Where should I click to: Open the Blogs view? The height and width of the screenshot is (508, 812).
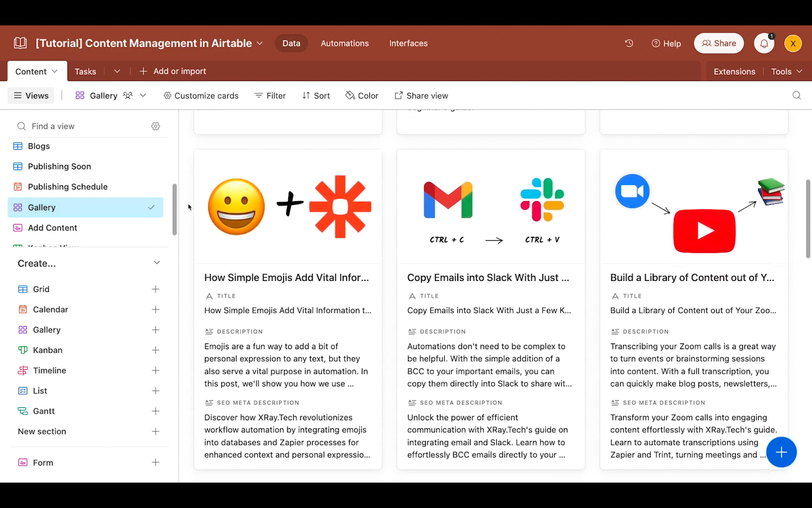[85, 146]
